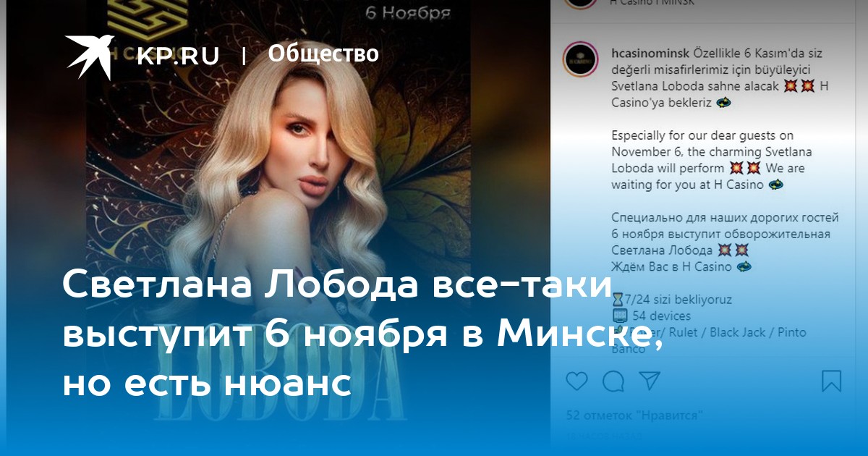Click the 54 devices line

[x=651, y=316]
